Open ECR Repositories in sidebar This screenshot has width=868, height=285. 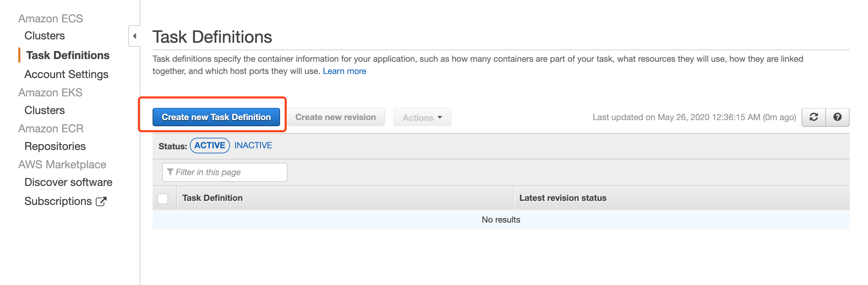[55, 146]
